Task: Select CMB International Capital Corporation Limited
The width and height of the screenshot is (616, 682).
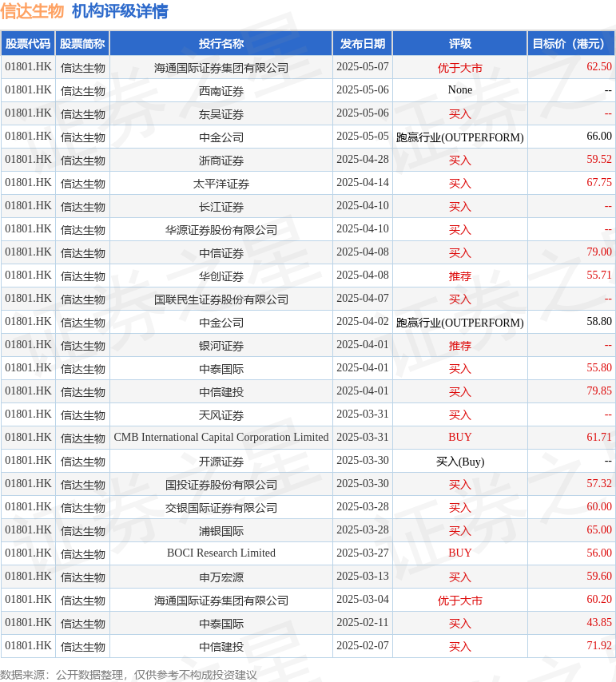Action: [x=221, y=438]
